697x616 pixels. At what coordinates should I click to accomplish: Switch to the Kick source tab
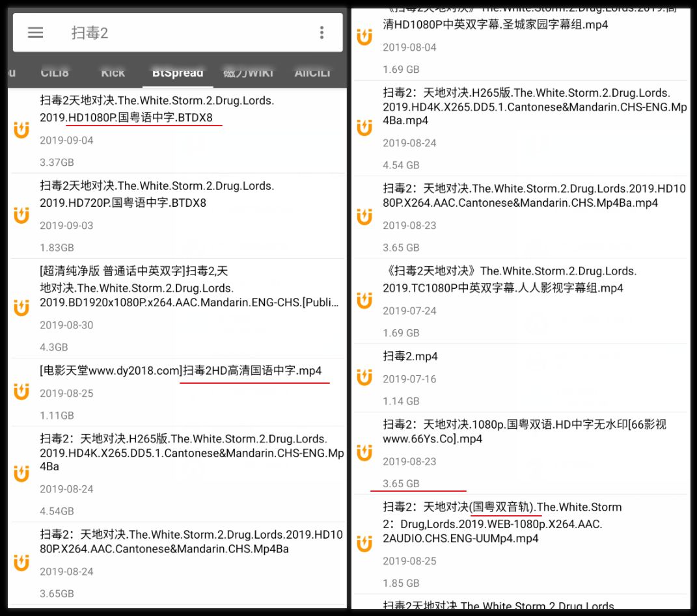point(113,73)
